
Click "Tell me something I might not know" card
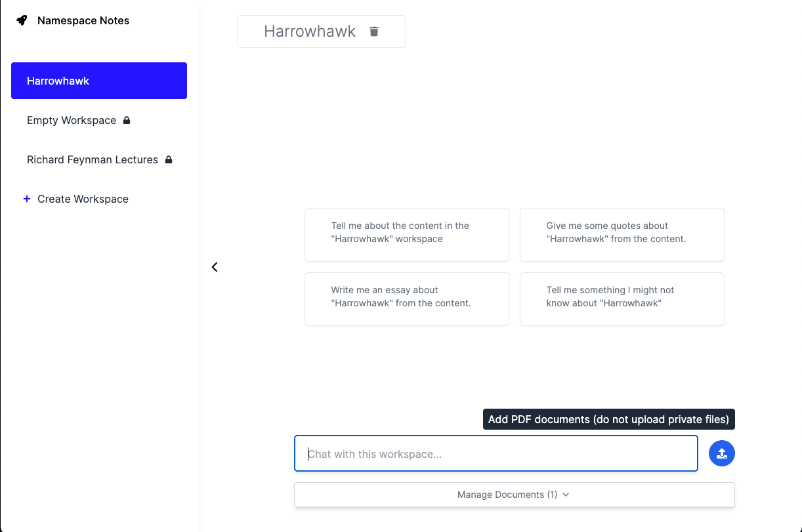click(x=622, y=299)
